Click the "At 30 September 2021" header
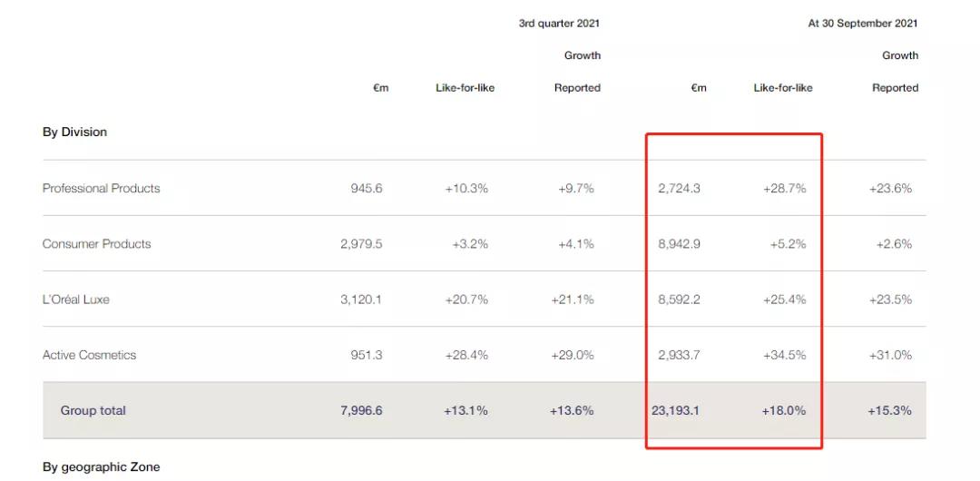 click(863, 24)
